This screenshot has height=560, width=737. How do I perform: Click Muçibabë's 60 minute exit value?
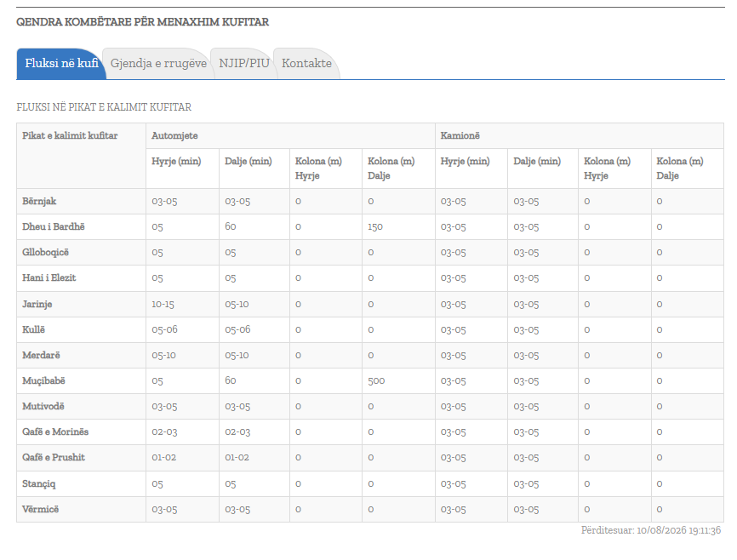(231, 380)
